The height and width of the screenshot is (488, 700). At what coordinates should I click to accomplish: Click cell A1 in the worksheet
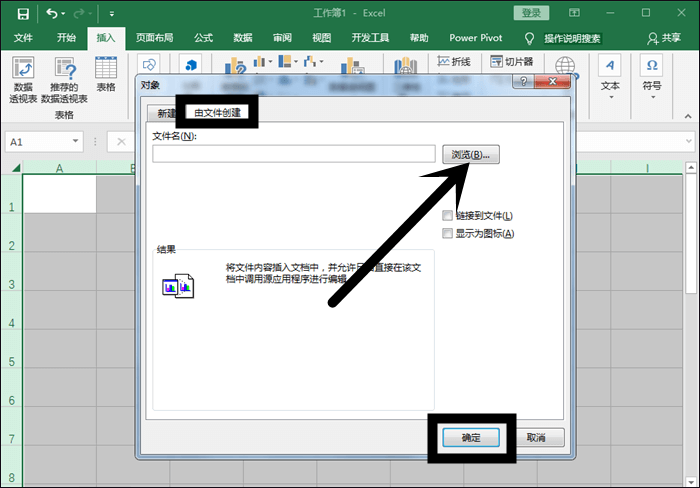tap(60, 194)
